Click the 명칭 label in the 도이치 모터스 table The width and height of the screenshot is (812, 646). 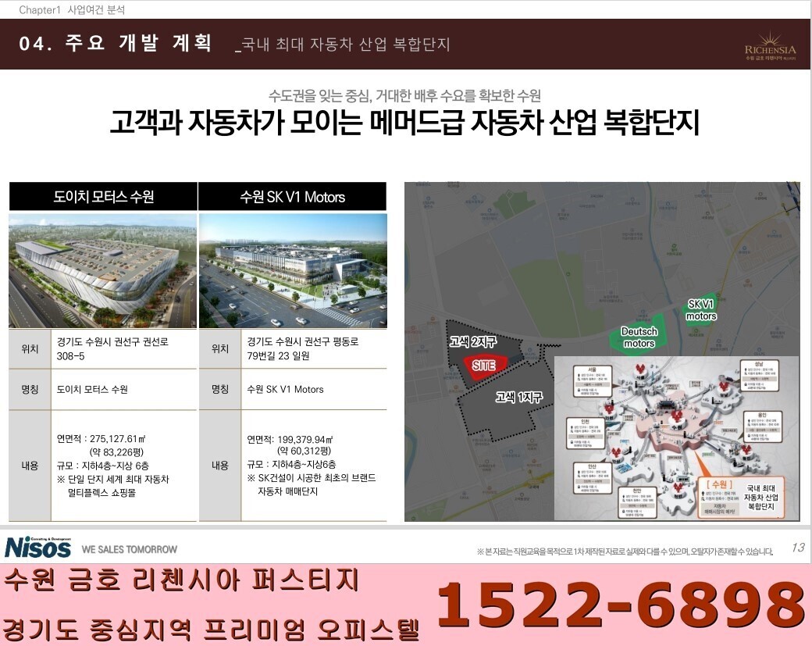[30, 389]
